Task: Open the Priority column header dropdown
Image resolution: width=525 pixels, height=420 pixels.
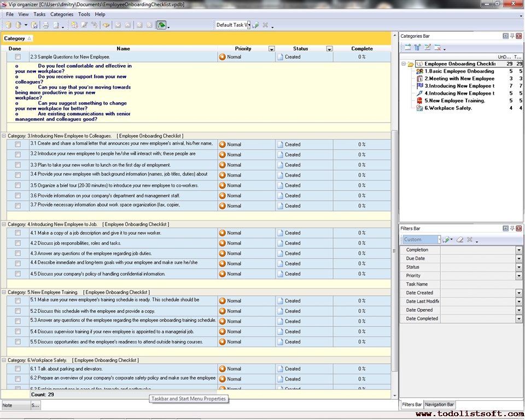Action: point(272,49)
